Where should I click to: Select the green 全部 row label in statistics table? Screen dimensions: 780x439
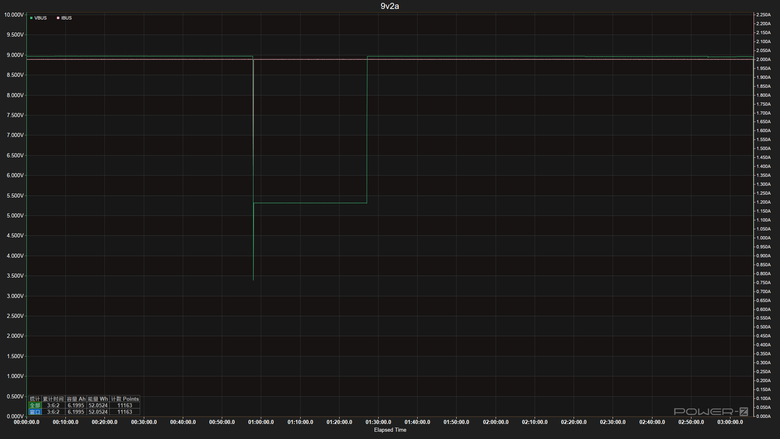click(34, 405)
